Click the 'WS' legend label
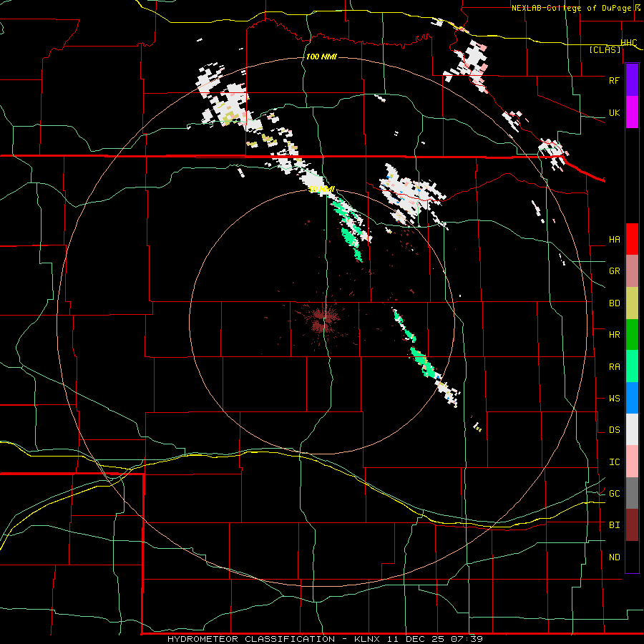This screenshot has width=644, height=644. tap(614, 399)
